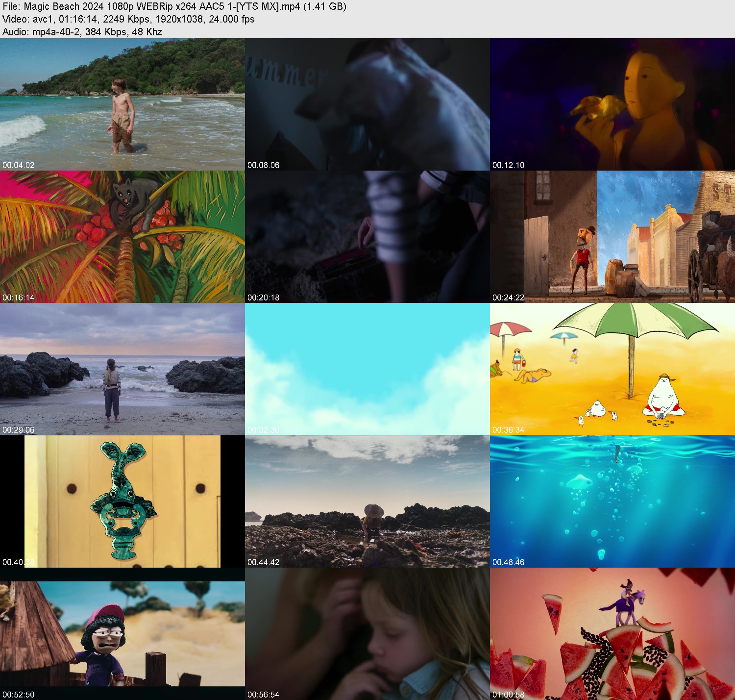Open the animated woman holding a shell frame

pyautogui.click(x=612, y=104)
